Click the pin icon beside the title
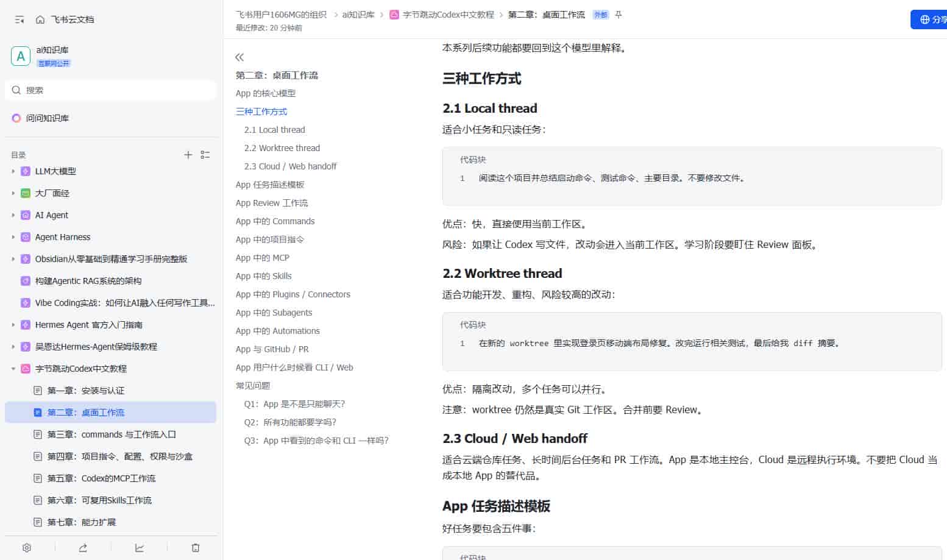Image resolution: width=947 pixels, height=560 pixels. pyautogui.click(x=619, y=15)
